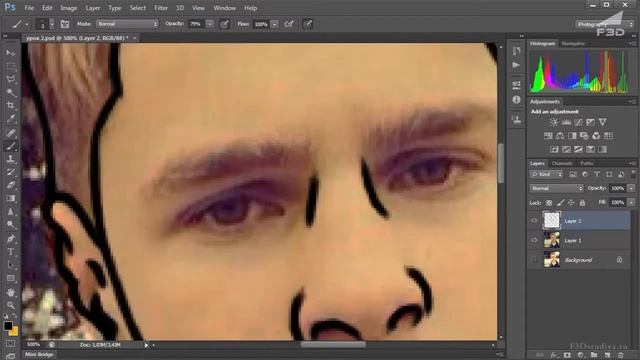Toggle lock transparent pixels
The height and width of the screenshot is (360, 640).
tap(549, 202)
